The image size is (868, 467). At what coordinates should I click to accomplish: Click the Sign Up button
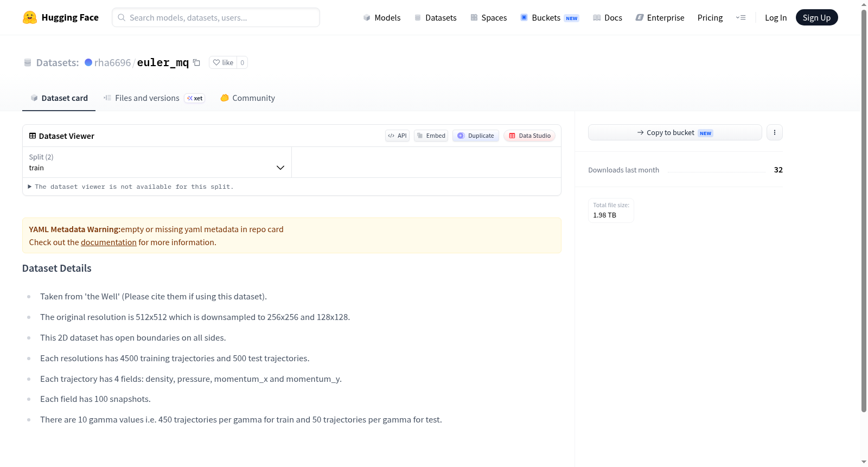[x=816, y=17]
